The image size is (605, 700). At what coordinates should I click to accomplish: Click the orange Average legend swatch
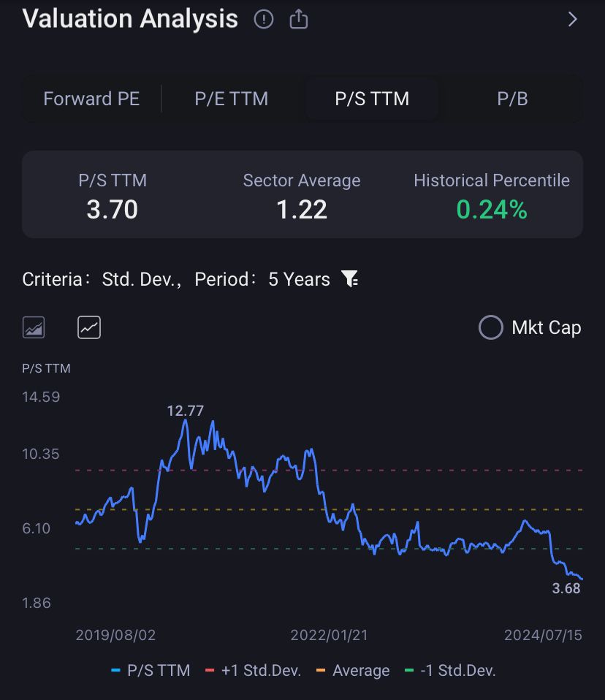click(320, 671)
